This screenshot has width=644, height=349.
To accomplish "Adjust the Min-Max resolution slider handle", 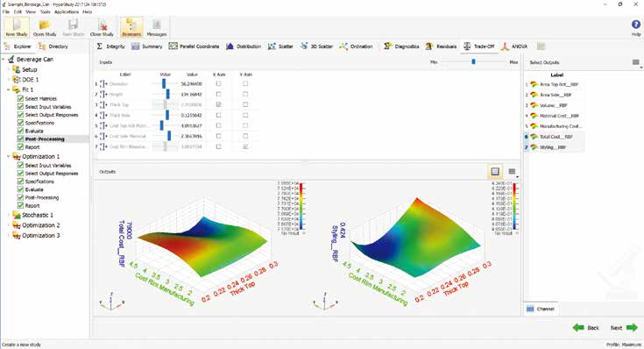I will pos(473,61).
